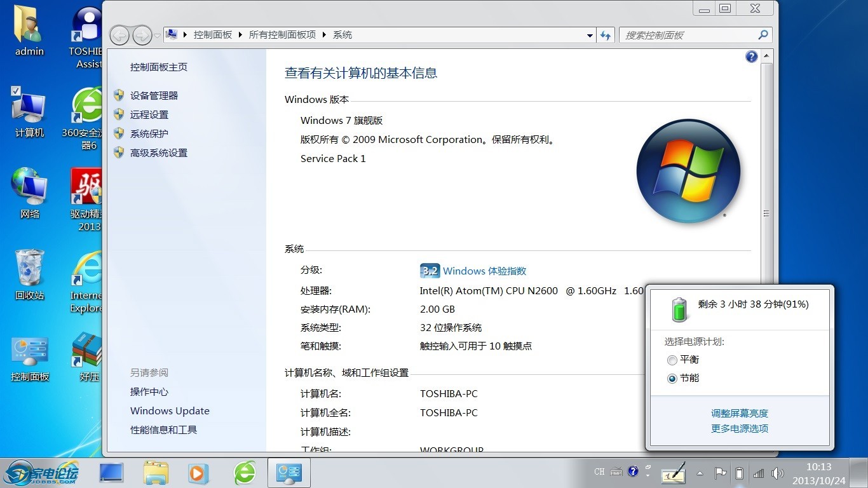Open 系统保护 from the sidebar
The width and height of the screenshot is (868, 488).
point(149,133)
